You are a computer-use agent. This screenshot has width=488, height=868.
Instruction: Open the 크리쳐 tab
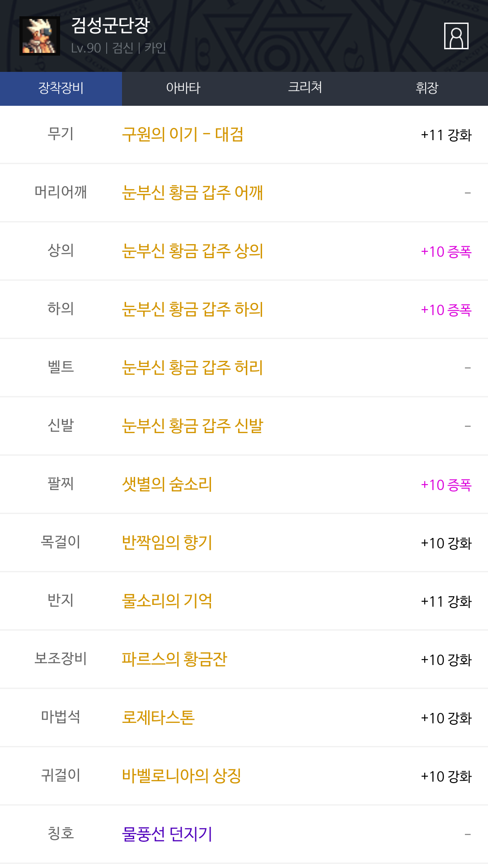[305, 88]
